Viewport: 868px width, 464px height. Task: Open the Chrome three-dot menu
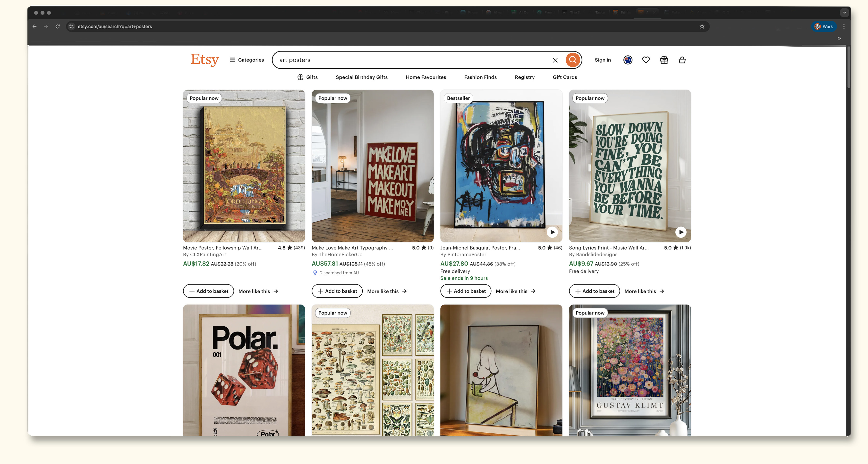pyautogui.click(x=844, y=27)
